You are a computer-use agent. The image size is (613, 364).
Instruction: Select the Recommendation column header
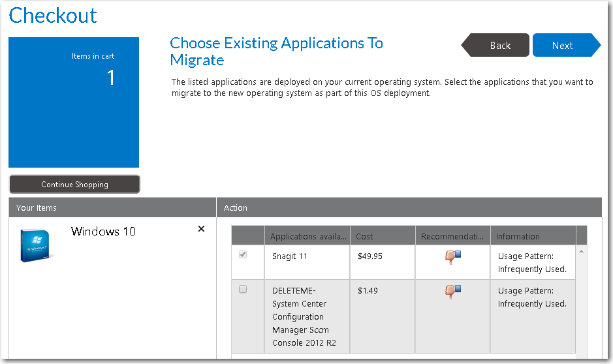[x=452, y=236]
